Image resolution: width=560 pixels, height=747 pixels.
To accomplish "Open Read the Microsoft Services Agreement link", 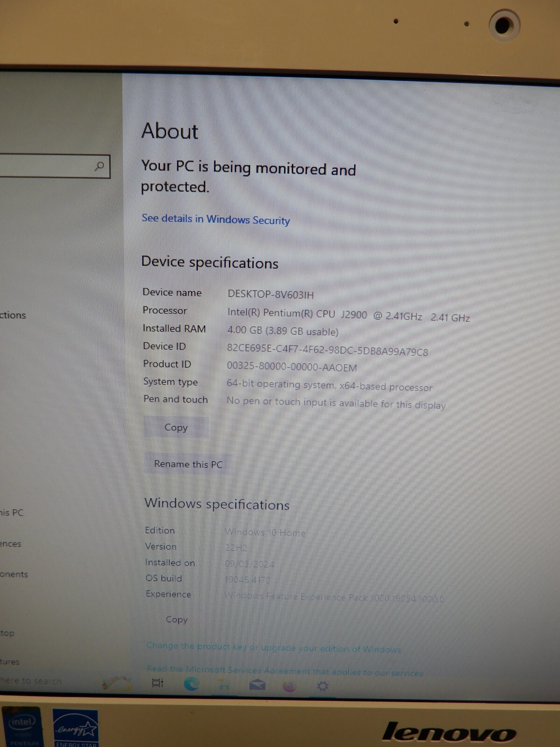I will 285,671.
